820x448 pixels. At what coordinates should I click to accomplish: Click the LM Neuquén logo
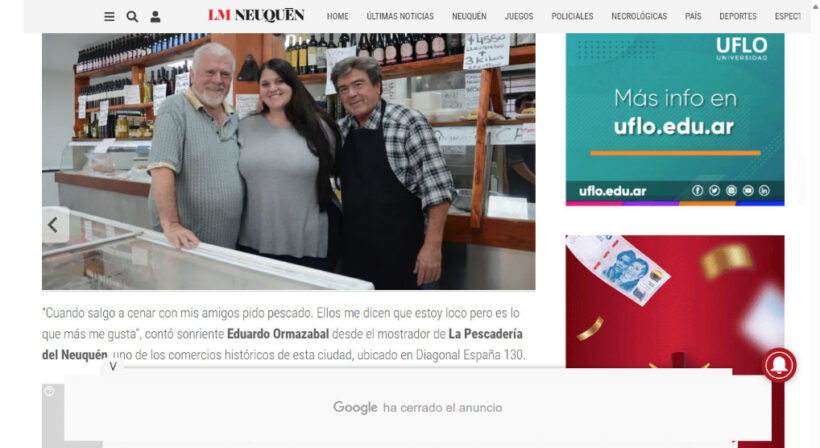256,15
